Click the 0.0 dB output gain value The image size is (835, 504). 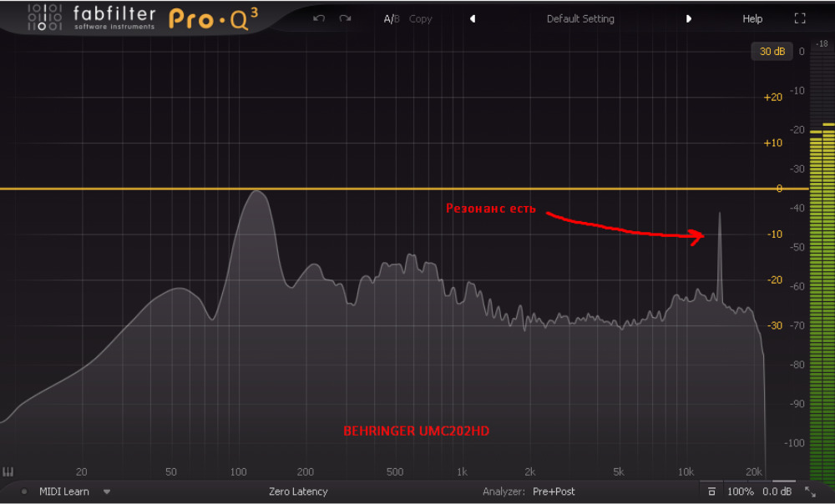coord(777,491)
